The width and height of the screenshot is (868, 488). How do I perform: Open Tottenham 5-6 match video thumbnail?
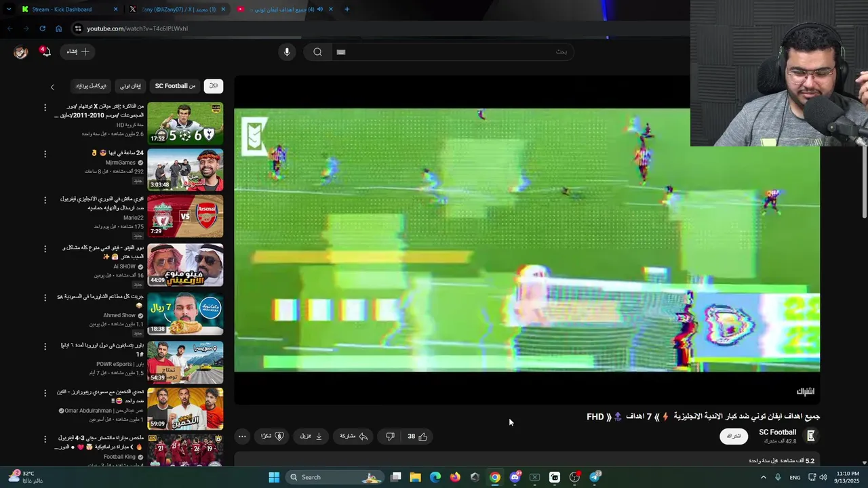pos(185,123)
